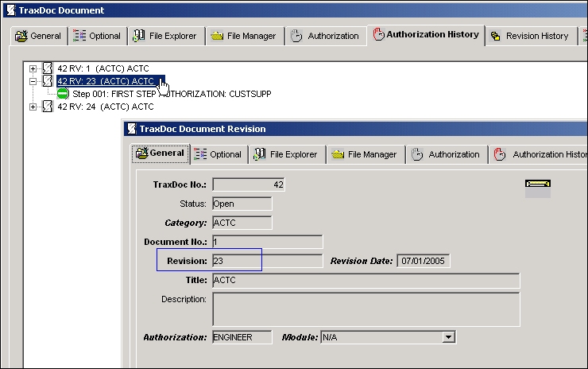This screenshot has width=588, height=369.
Task: Expand the 42 RV: 1 tree node
Action: pyautogui.click(x=33, y=68)
